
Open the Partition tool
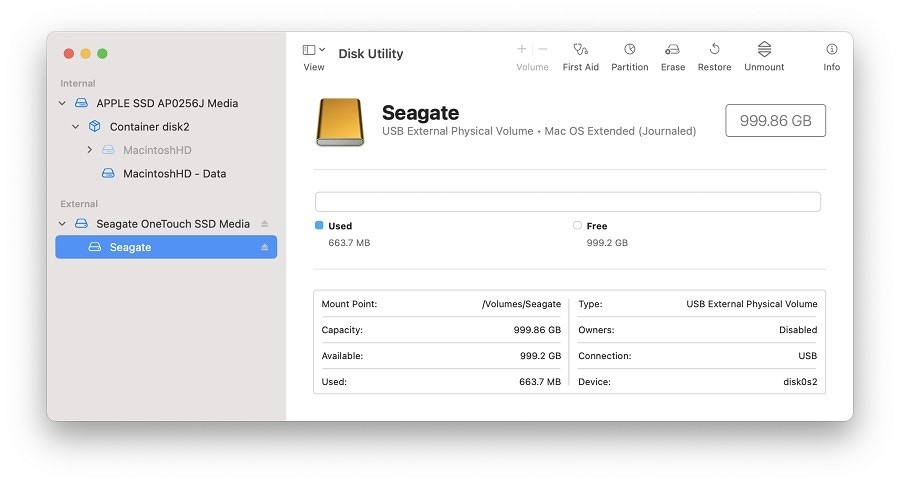coord(630,49)
